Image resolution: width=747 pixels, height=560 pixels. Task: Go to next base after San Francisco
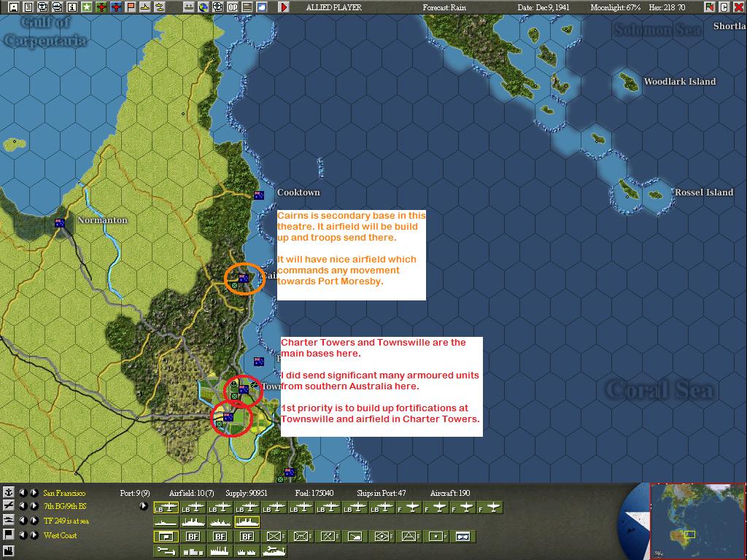click(x=34, y=492)
